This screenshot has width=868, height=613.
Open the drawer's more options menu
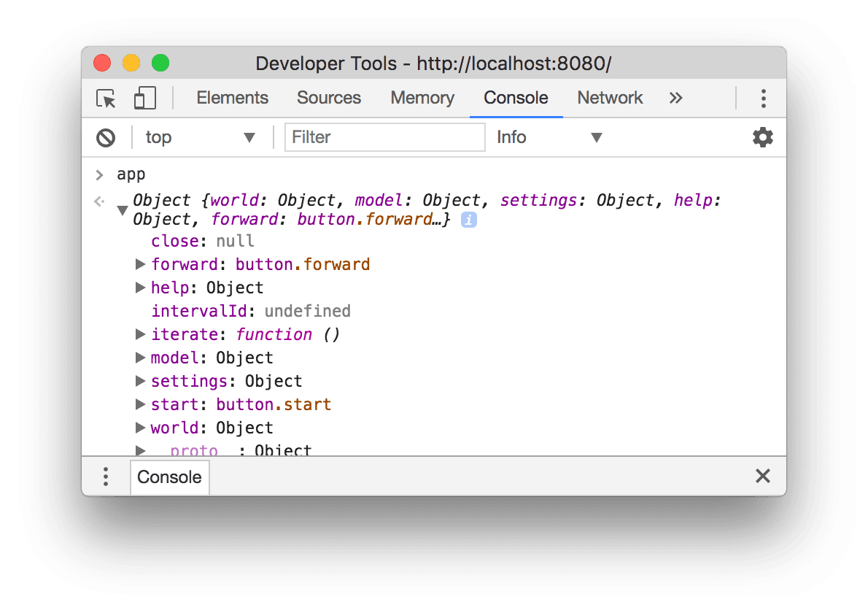pos(106,477)
